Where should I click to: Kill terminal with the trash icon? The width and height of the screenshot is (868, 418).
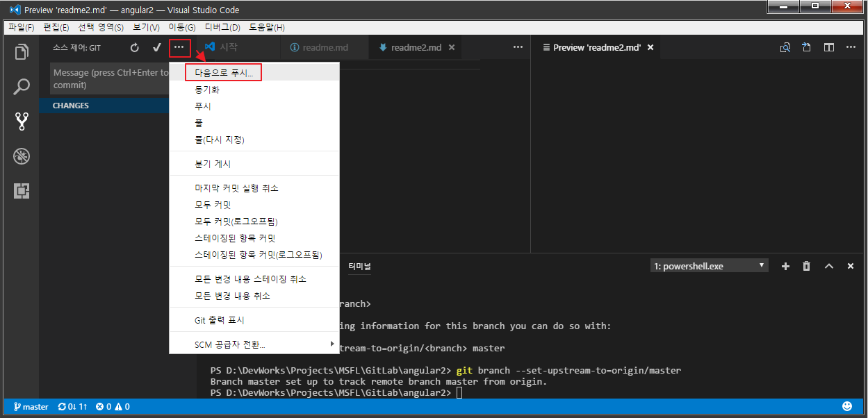[x=806, y=266]
